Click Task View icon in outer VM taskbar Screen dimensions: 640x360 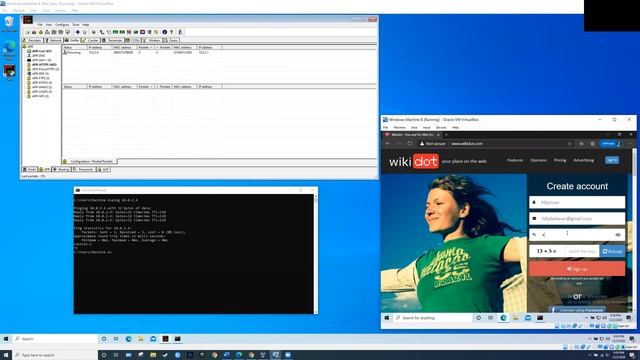(x=116, y=339)
